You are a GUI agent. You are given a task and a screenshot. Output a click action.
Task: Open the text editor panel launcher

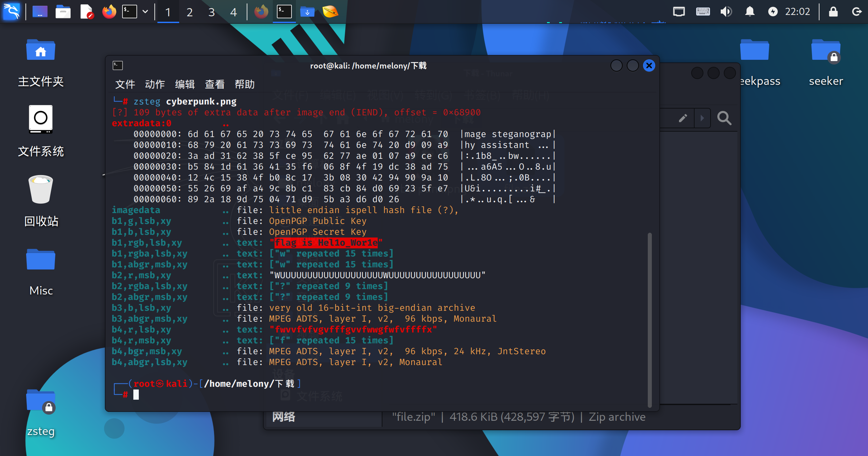87,12
